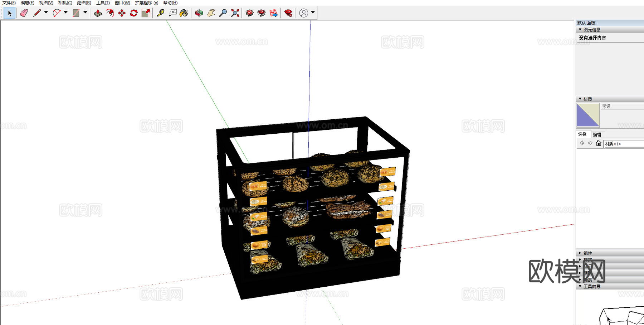
Task: Activate the Rotate tool
Action: click(134, 13)
